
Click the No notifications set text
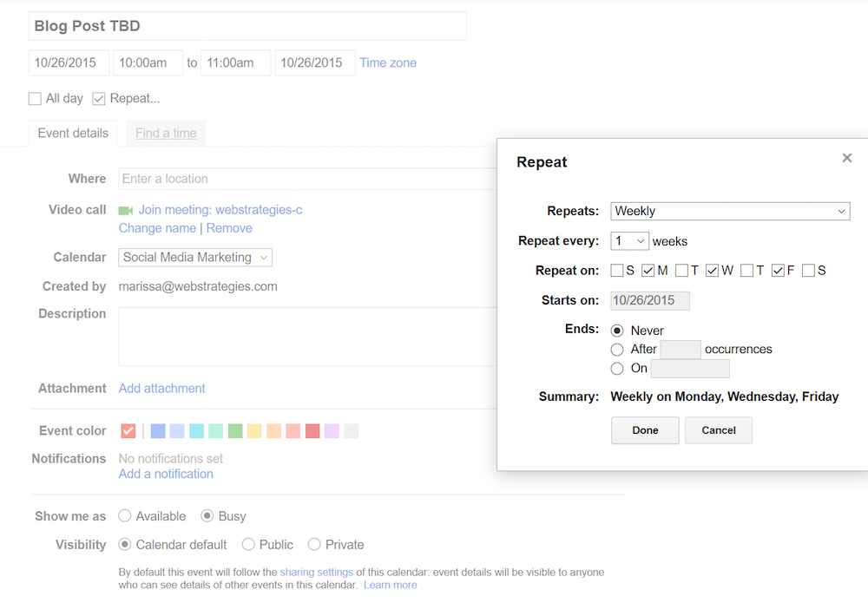pos(171,459)
